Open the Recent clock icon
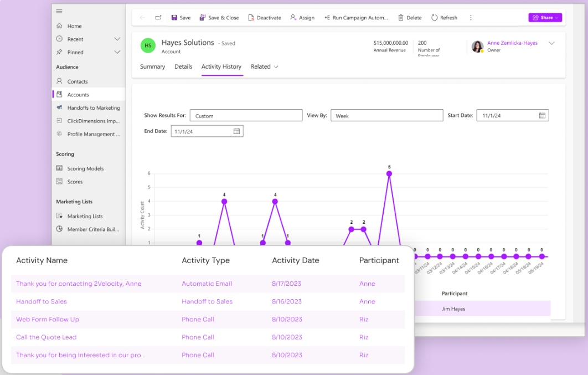 [59, 39]
